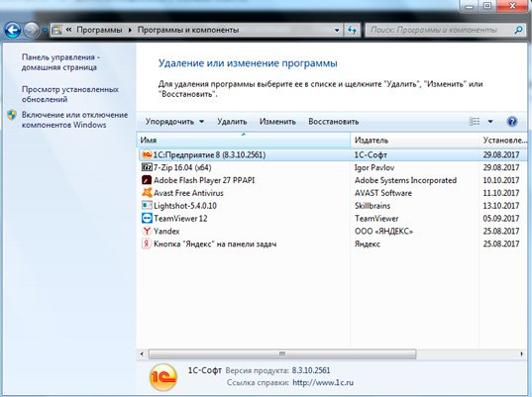The width and height of the screenshot is (532, 397).
Task: Click Программы in the address breadcrumb
Action: (99, 30)
